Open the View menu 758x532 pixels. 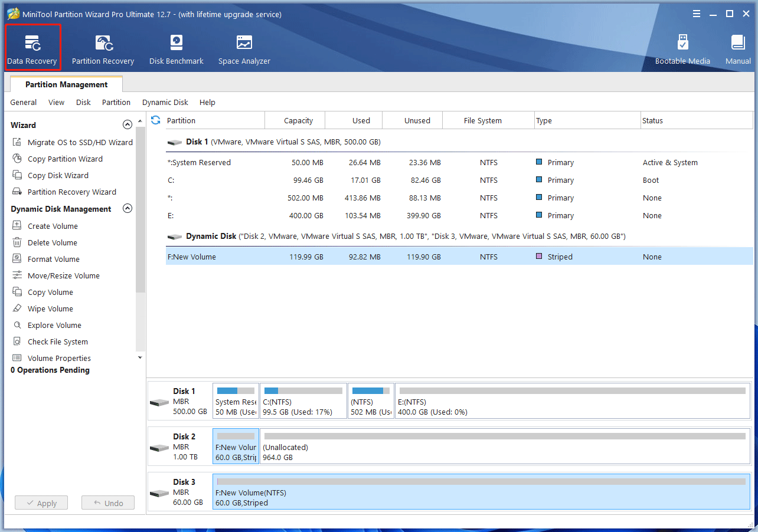(x=57, y=102)
